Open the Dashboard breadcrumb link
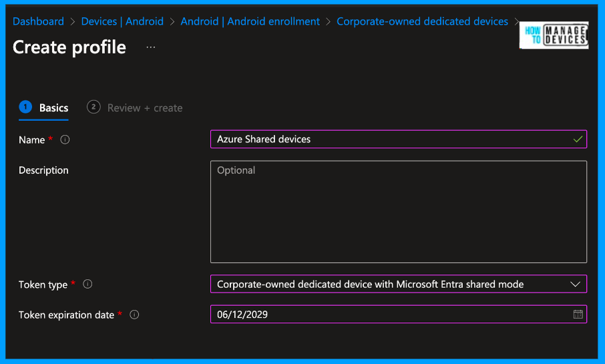This screenshot has height=364, width=605. click(x=38, y=21)
